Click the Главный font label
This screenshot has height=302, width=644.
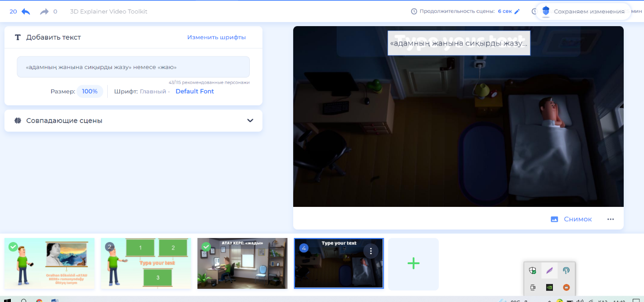point(153,92)
